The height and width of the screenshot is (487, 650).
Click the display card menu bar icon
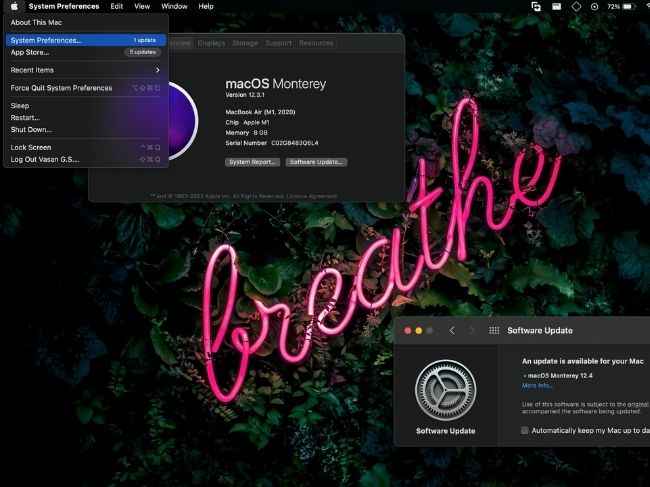(x=556, y=7)
